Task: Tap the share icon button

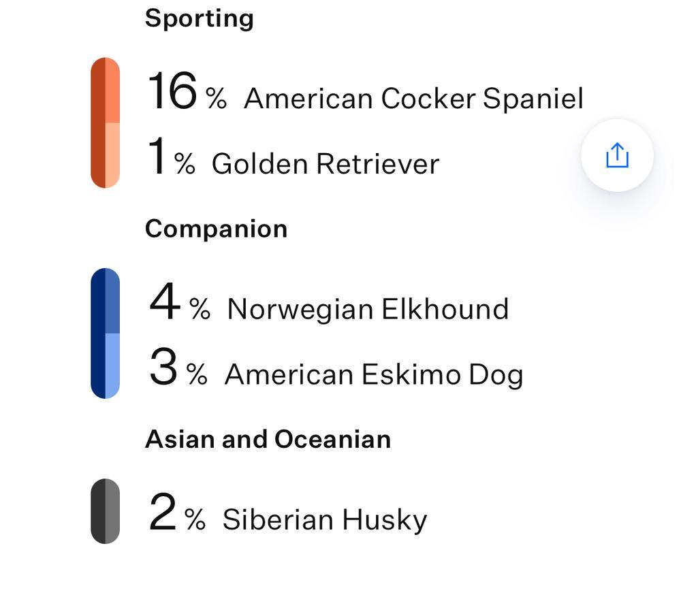Action: click(617, 155)
